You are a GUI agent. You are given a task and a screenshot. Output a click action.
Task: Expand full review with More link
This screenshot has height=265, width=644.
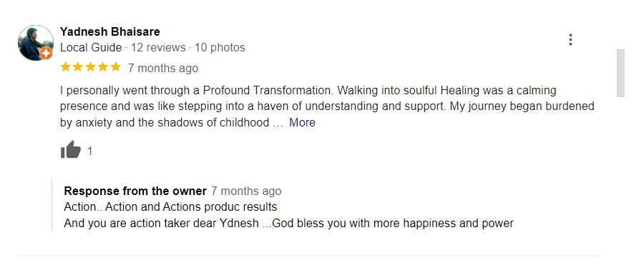click(302, 123)
